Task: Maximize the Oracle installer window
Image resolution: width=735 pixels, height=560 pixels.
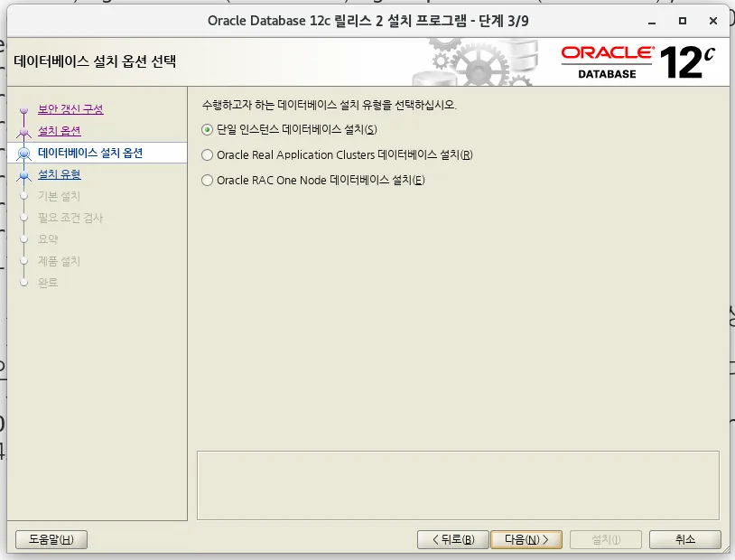Action: click(683, 21)
